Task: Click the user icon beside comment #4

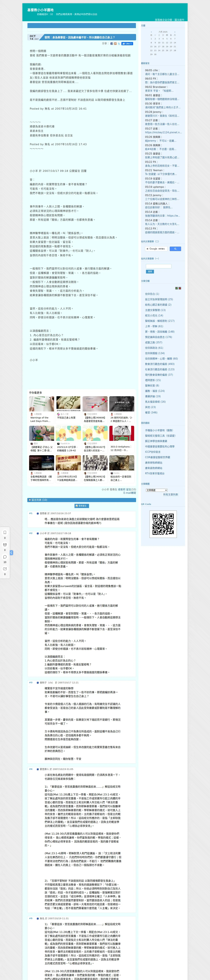Action: pyautogui.click(x=38, y=769)
